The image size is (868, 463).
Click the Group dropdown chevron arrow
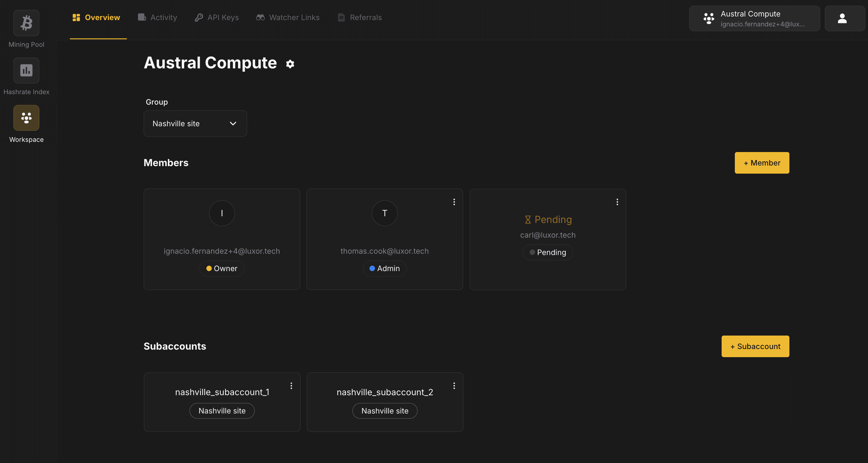(233, 124)
